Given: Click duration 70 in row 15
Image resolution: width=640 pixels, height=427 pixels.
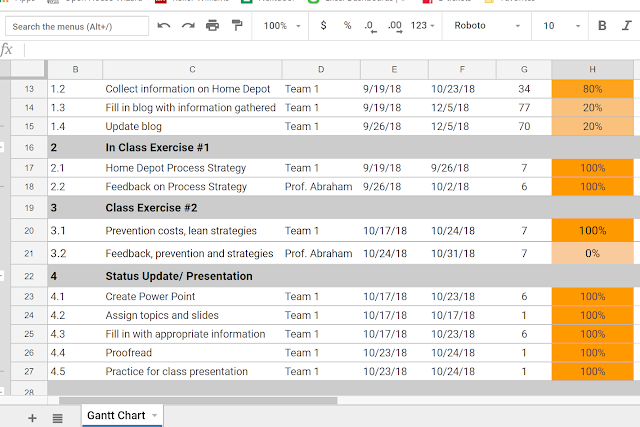Looking at the screenshot, I should coord(524,127).
